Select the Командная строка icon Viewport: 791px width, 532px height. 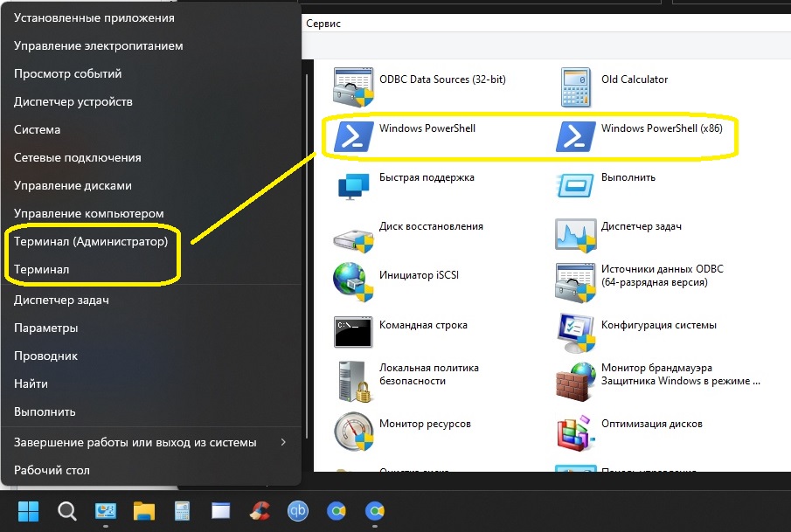[353, 332]
